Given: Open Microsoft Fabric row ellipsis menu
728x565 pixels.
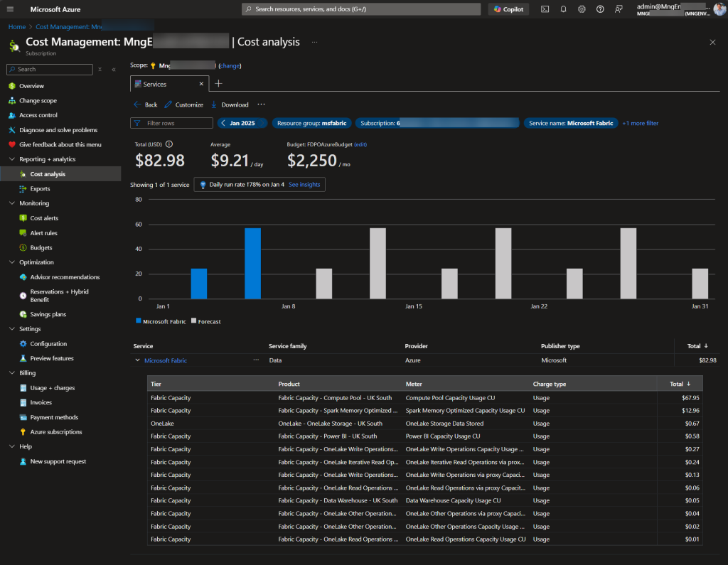Looking at the screenshot, I should click(x=256, y=360).
